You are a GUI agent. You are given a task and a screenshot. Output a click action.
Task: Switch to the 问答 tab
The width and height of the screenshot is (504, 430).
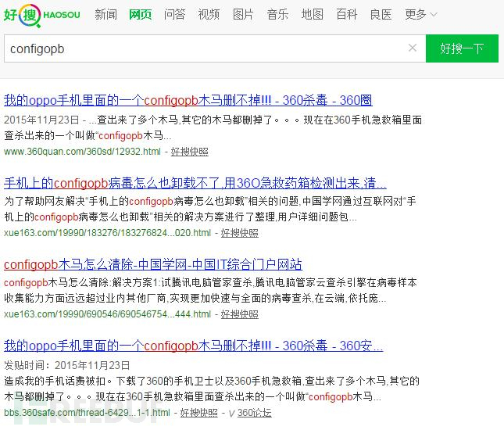(174, 15)
